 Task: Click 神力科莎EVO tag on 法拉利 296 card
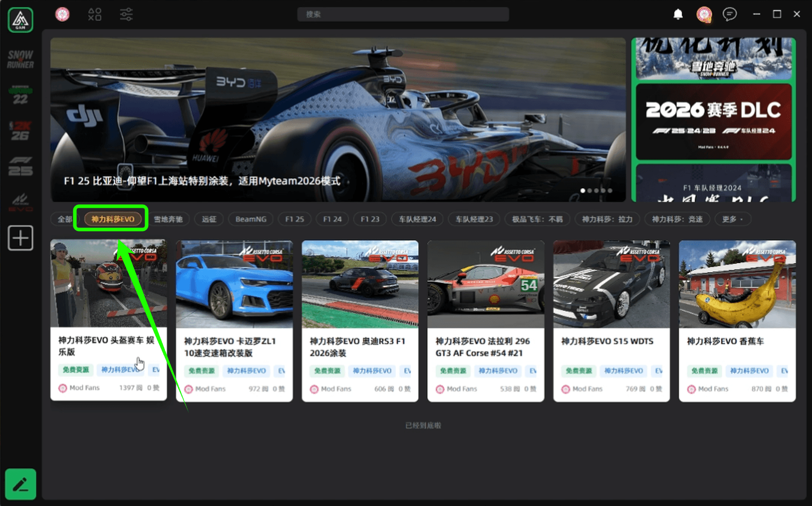(498, 371)
